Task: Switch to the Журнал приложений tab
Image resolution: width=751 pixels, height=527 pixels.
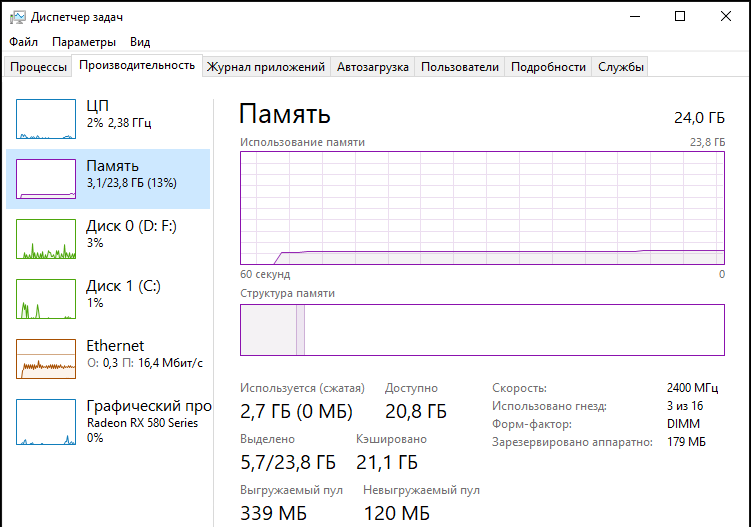Action: click(265, 67)
